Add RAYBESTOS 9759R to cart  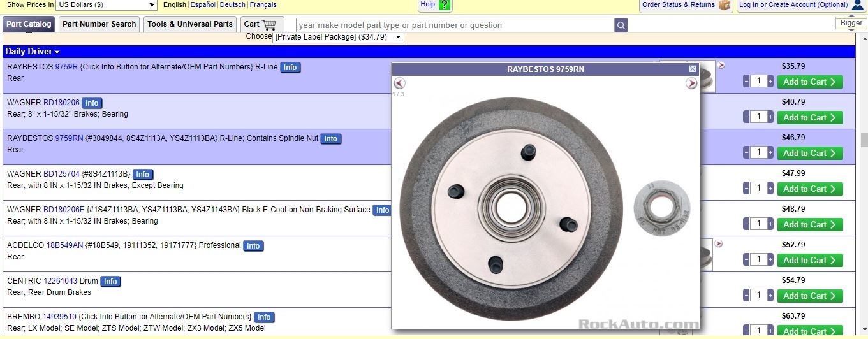pyautogui.click(x=810, y=82)
